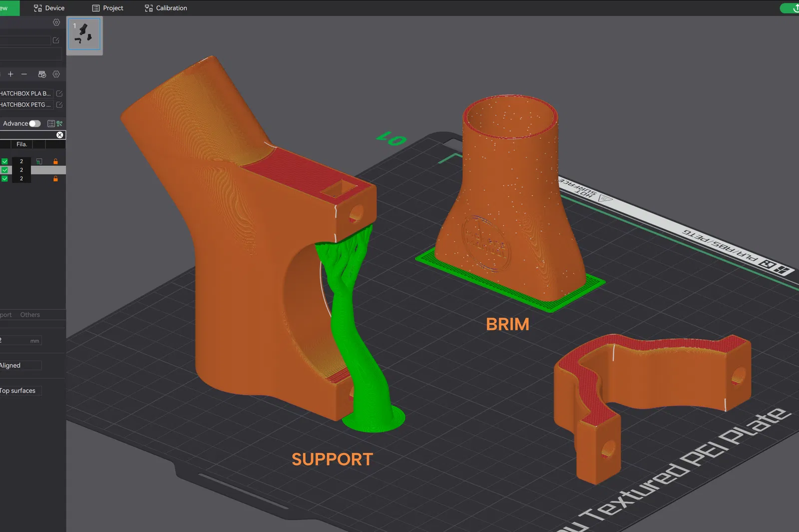Open the Top surfaces dropdown
Screen dimensions: 799x532
pos(20,391)
